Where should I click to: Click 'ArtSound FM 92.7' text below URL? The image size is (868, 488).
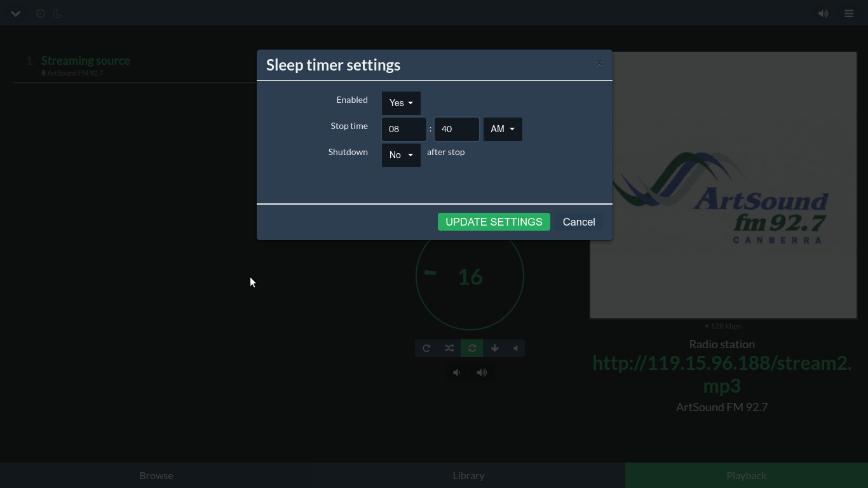[722, 407]
